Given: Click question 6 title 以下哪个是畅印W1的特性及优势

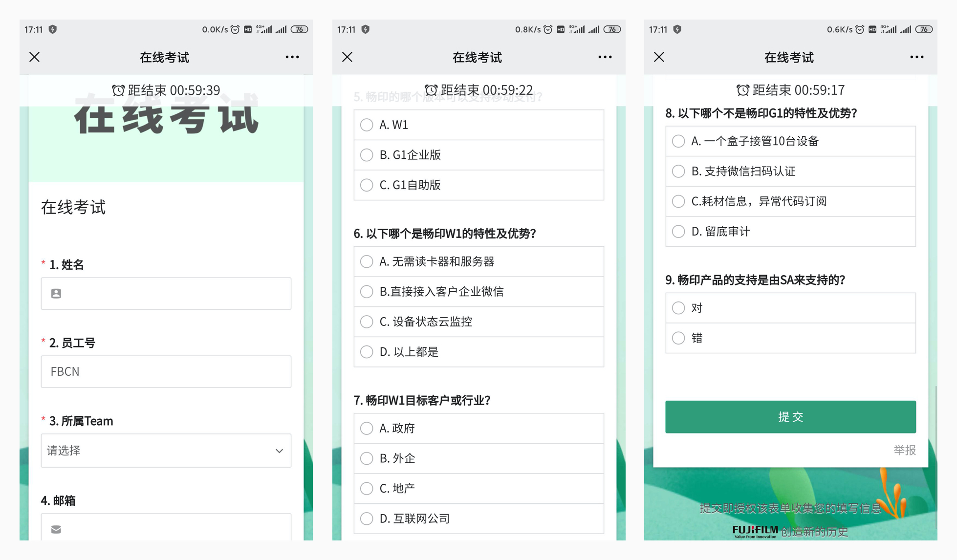Looking at the screenshot, I should pyautogui.click(x=445, y=234).
